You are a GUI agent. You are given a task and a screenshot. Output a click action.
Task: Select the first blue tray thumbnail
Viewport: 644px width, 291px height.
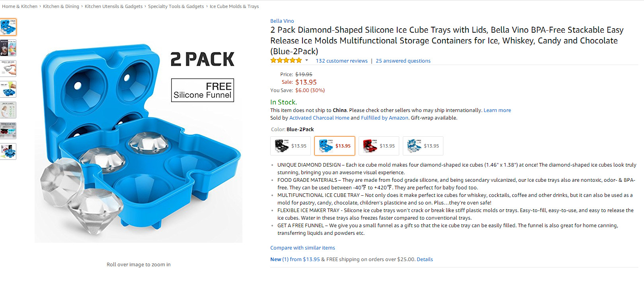tap(8, 27)
